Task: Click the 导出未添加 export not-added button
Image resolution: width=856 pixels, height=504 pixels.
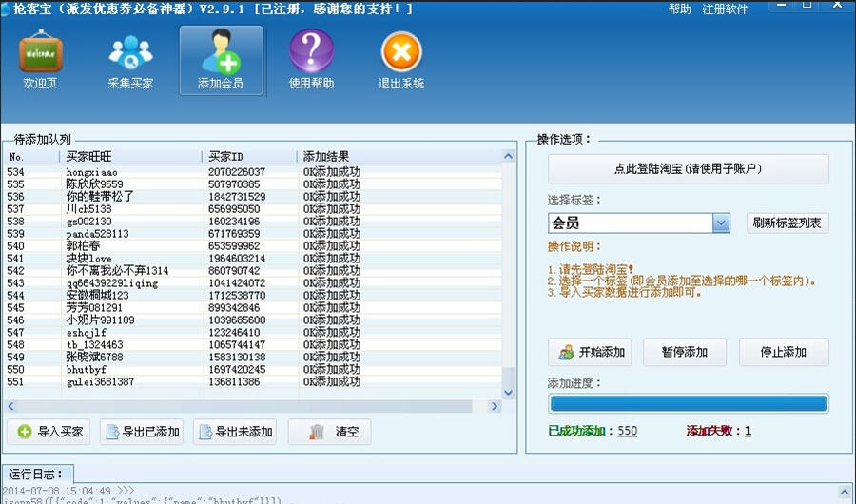Action: click(235, 432)
